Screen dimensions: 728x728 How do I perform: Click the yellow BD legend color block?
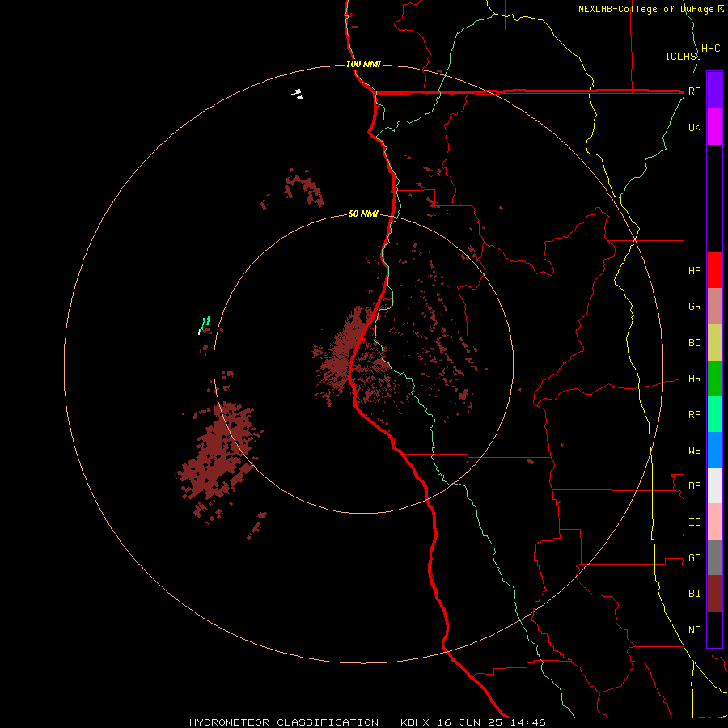pos(714,343)
